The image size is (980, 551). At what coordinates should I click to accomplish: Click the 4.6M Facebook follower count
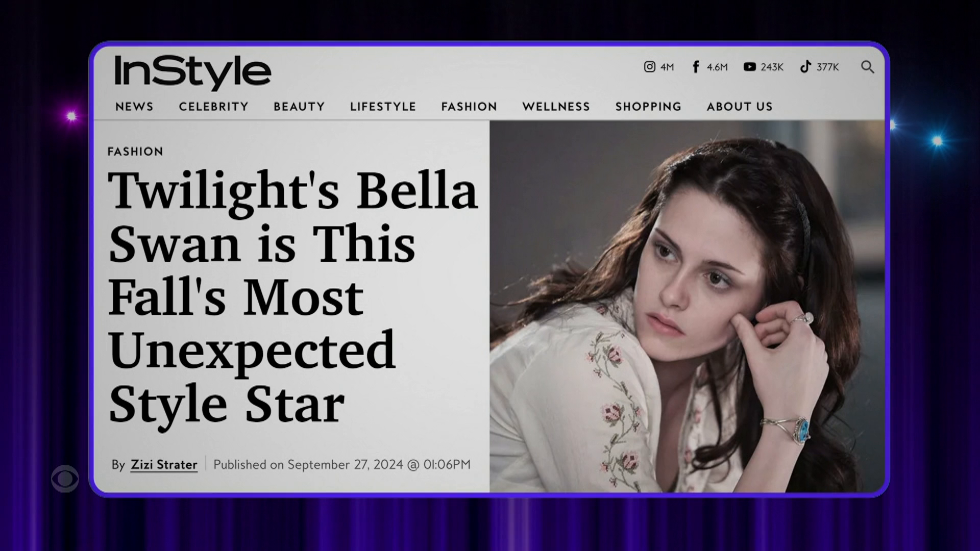717,67
